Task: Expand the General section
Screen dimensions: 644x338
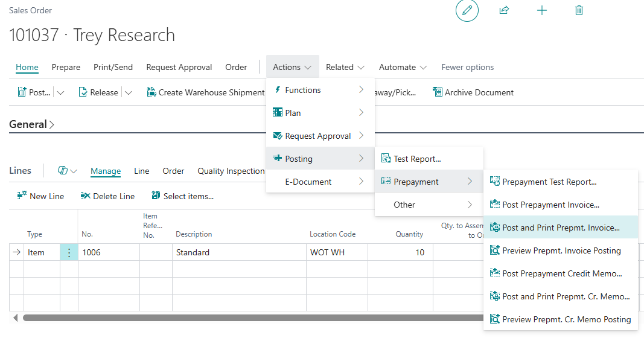Action: (31, 124)
